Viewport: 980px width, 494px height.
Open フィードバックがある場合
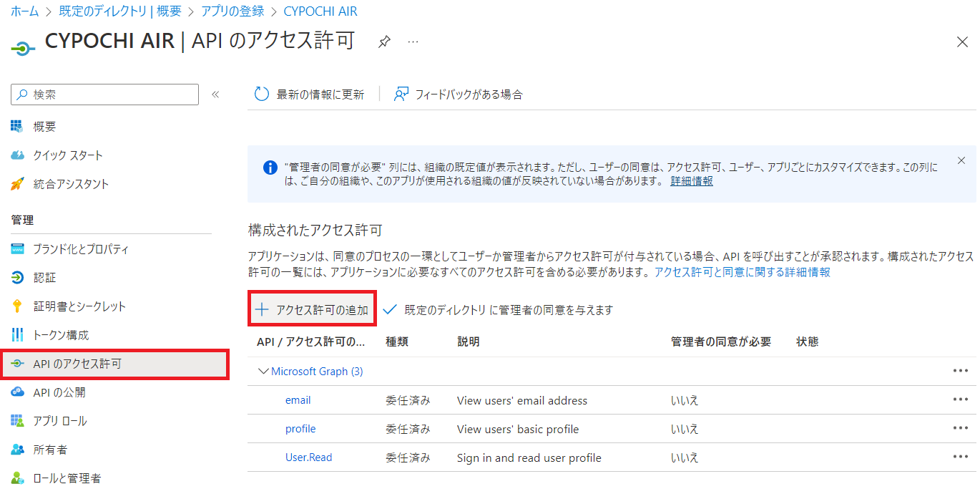459,95
